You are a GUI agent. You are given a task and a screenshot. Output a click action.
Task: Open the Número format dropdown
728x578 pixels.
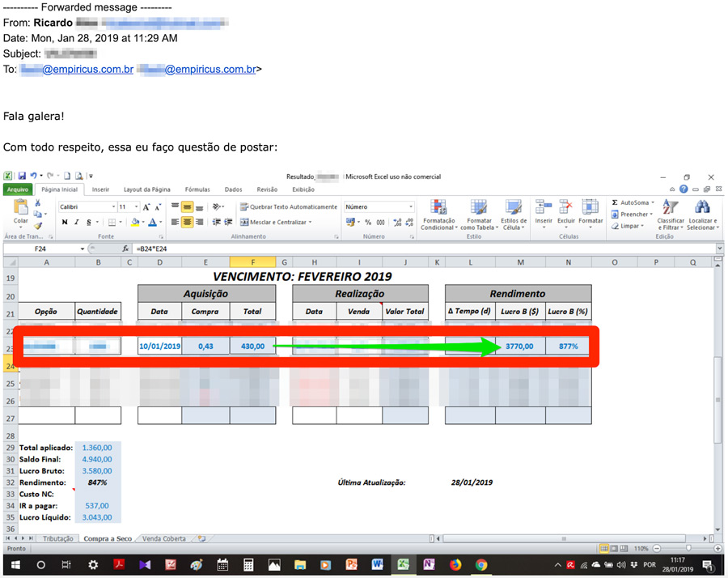[x=411, y=207]
